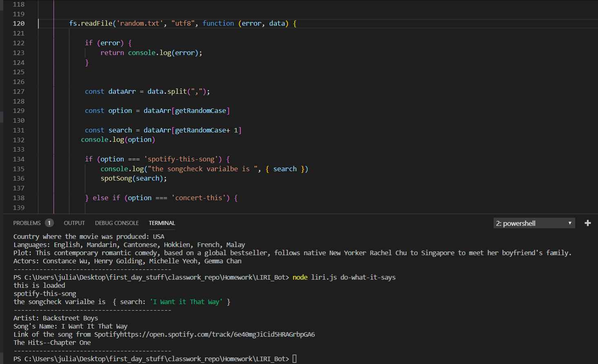Click "Song's Name: I Want It That Way" line
This screenshot has height=364, width=598.
[71, 326]
